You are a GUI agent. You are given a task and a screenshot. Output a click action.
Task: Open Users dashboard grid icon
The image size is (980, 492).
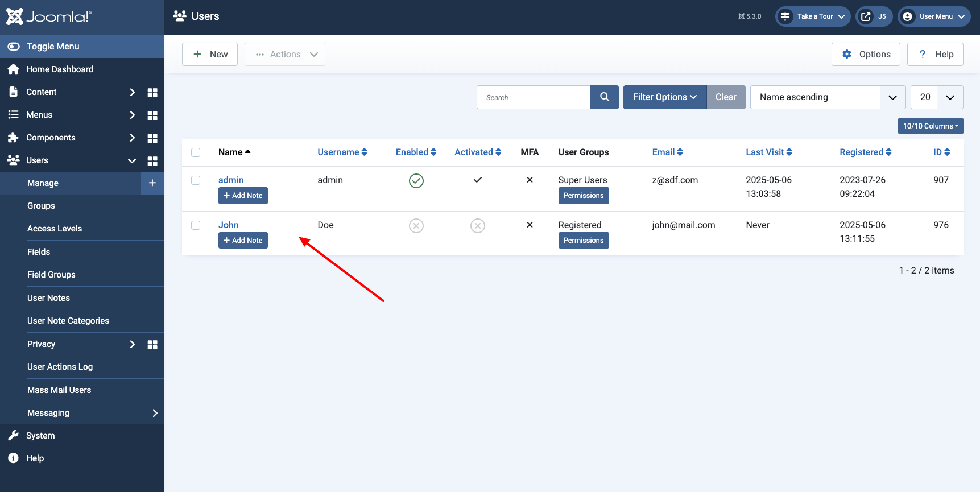[152, 160]
